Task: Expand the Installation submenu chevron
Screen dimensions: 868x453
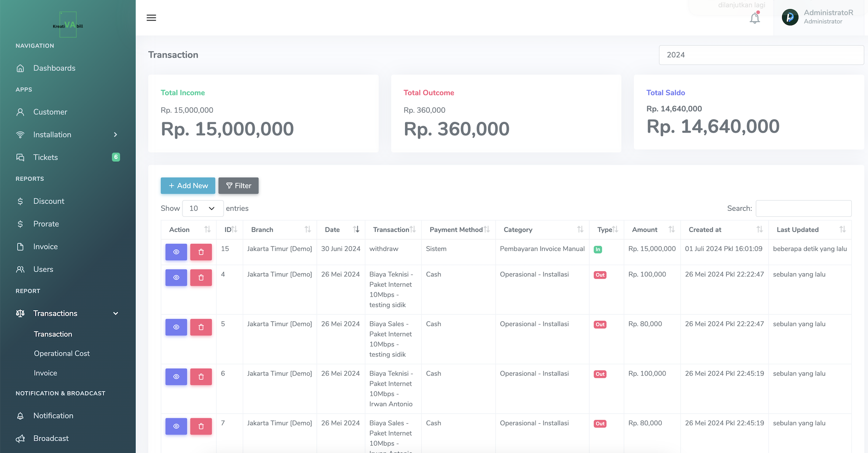Action: pyautogui.click(x=115, y=135)
